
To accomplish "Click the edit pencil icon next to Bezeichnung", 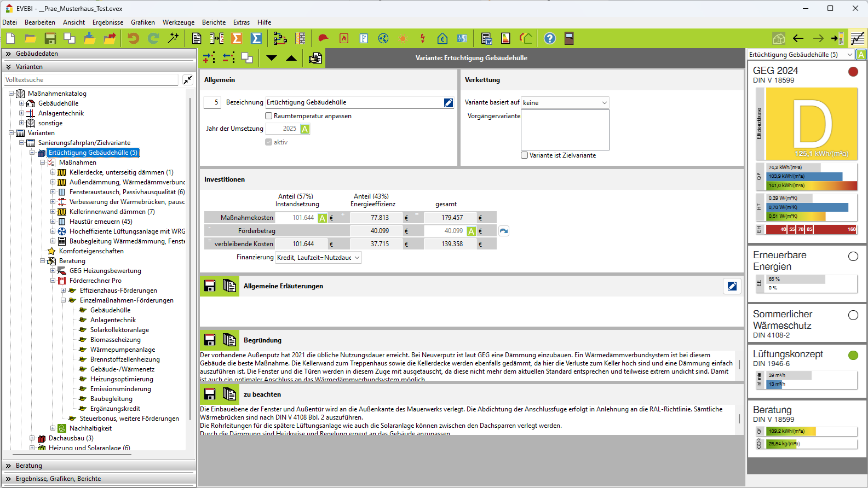I will tap(449, 103).
